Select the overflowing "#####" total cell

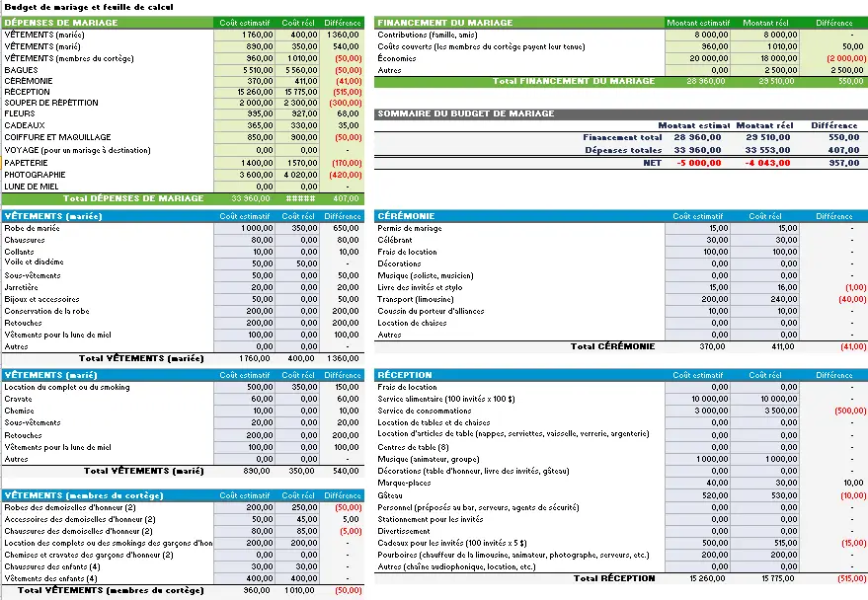(300, 198)
